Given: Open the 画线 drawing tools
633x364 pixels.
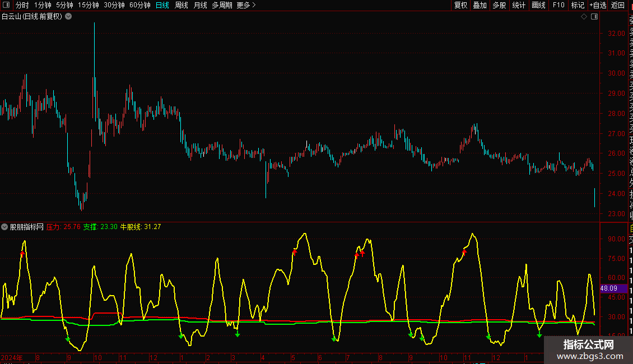Looking at the screenshot, I should pos(538,5).
